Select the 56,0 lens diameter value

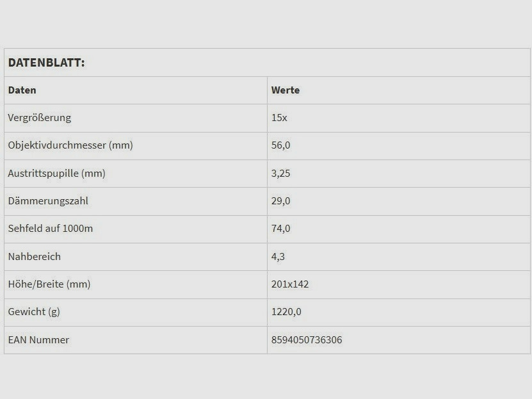[x=281, y=145]
